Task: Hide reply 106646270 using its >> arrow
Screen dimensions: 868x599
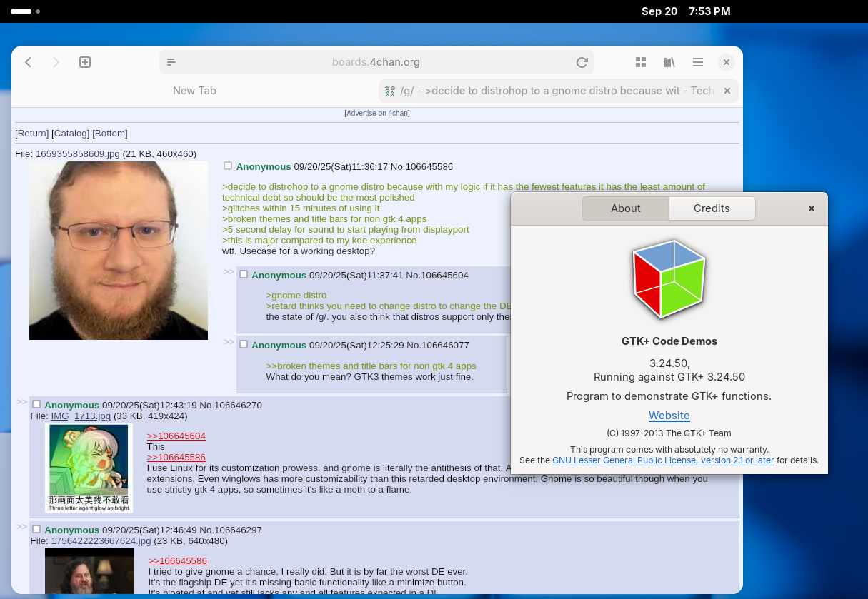Action: coord(21,402)
